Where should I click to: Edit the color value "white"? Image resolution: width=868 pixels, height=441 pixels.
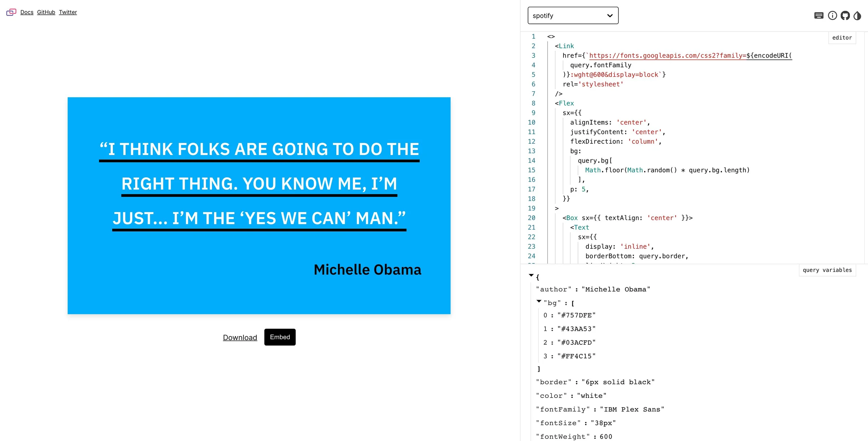[x=592, y=396]
